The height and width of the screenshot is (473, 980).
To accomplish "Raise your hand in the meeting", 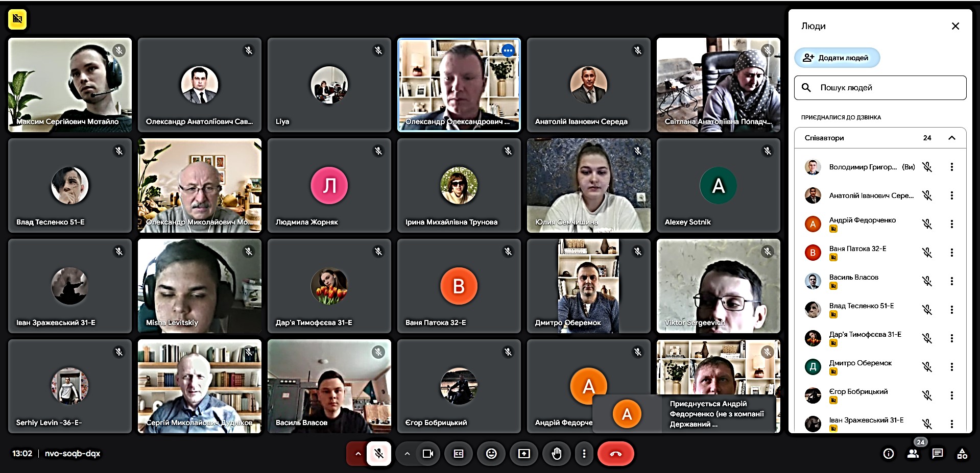I will point(557,454).
